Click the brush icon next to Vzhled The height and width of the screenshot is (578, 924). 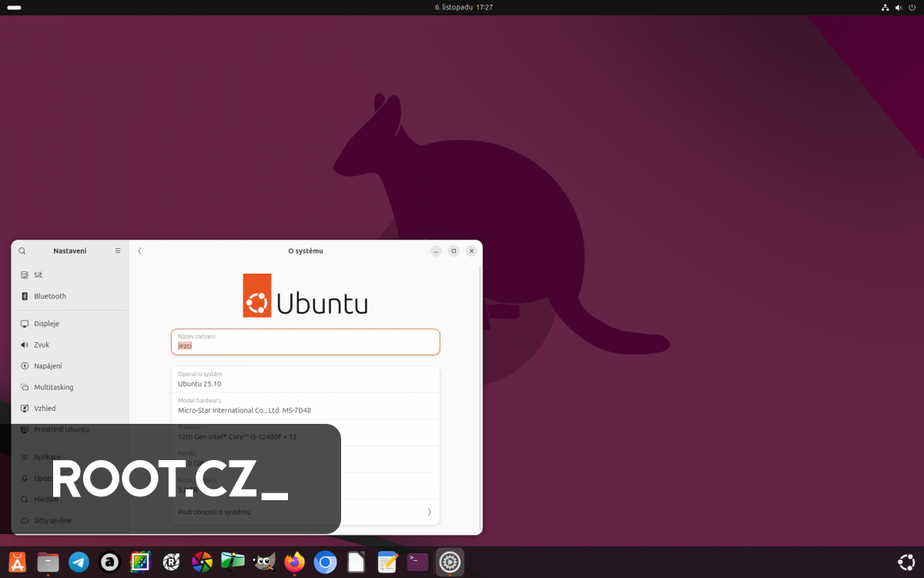pyautogui.click(x=25, y=408)
